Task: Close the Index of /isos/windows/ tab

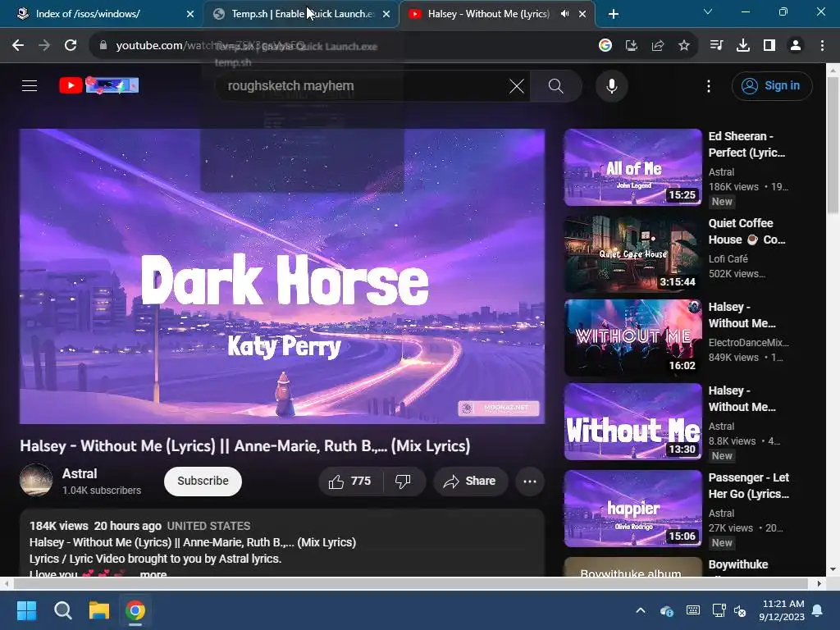Action: tap(190, 14)
